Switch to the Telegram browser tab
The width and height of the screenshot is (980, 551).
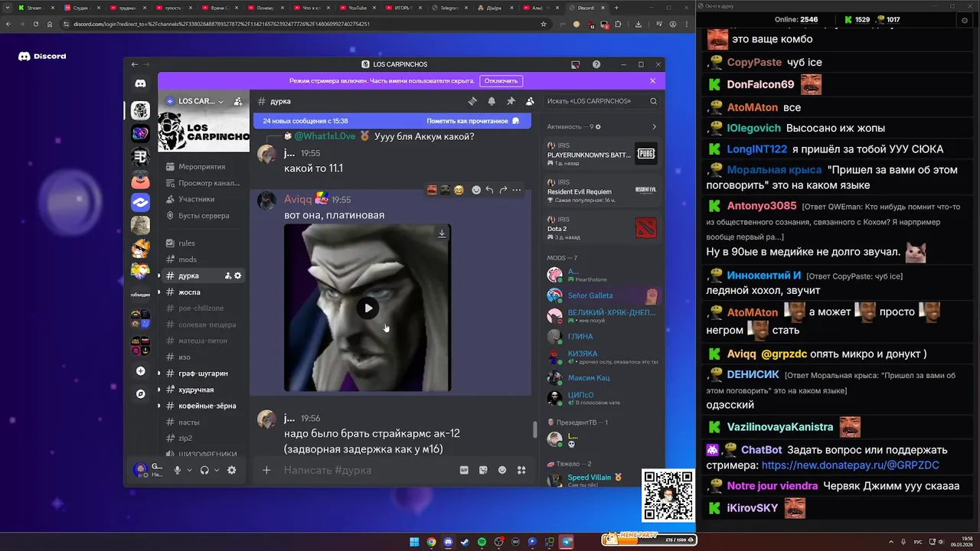pyautogui.click(x=450, y=8)
